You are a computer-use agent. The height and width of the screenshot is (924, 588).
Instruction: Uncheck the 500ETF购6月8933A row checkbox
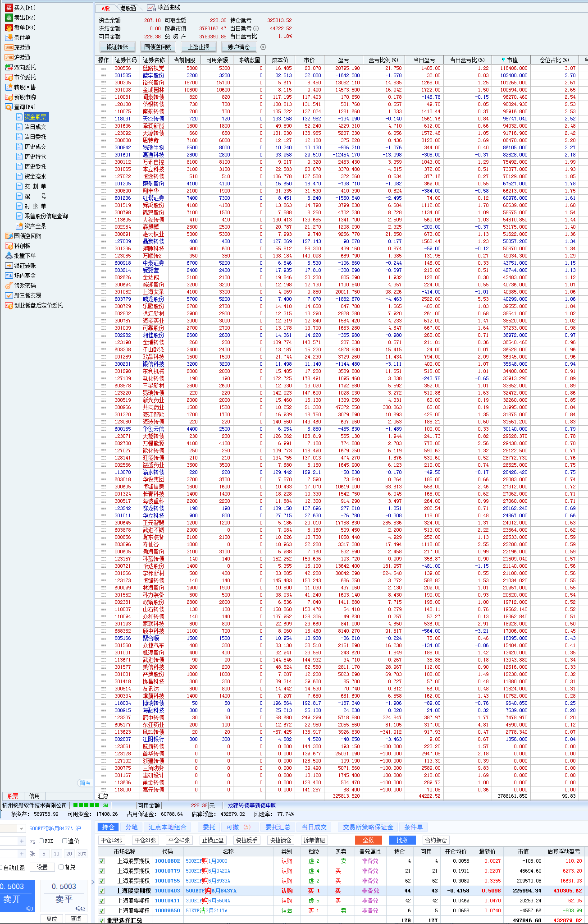(102, 881)
